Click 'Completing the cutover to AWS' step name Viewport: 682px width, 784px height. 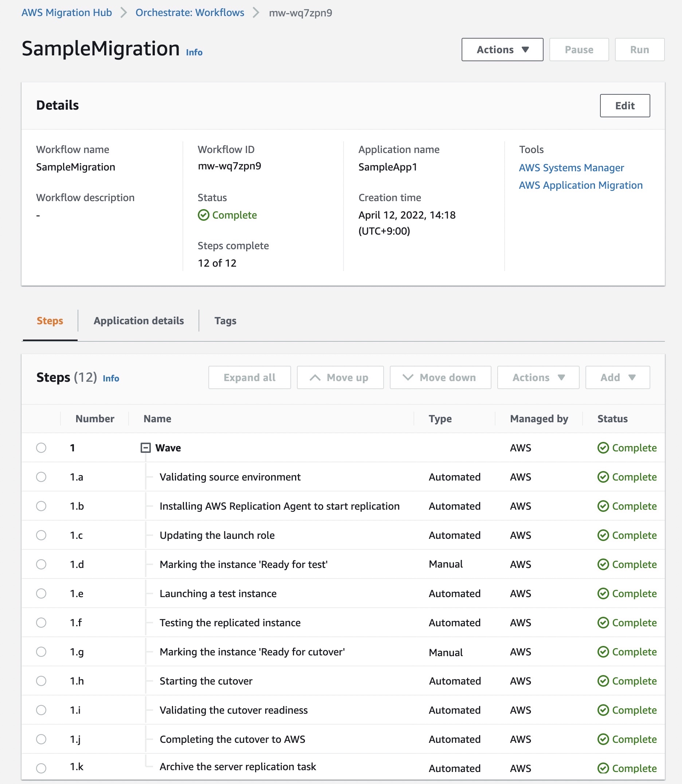coord(232,739)
